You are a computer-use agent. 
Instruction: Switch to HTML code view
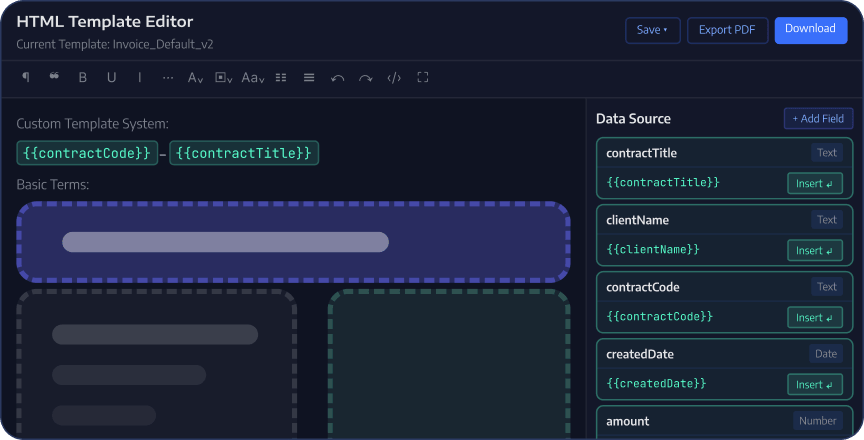[394, 78]
